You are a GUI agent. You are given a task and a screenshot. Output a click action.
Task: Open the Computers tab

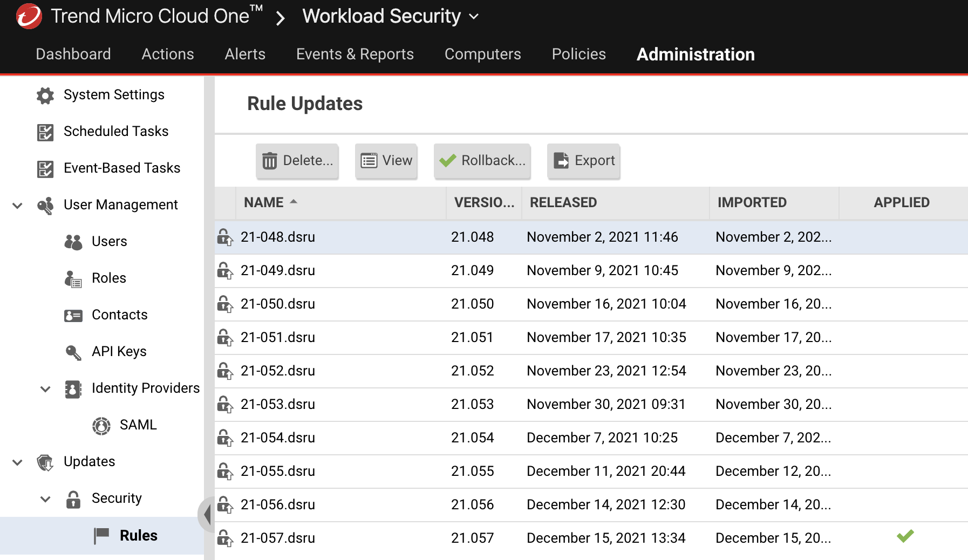[482, 54]
